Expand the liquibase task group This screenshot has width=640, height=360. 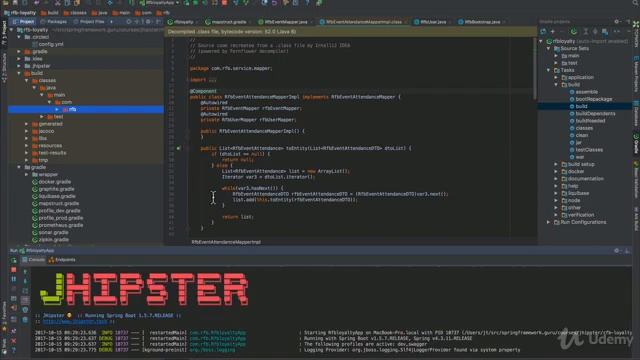point(556,193)
